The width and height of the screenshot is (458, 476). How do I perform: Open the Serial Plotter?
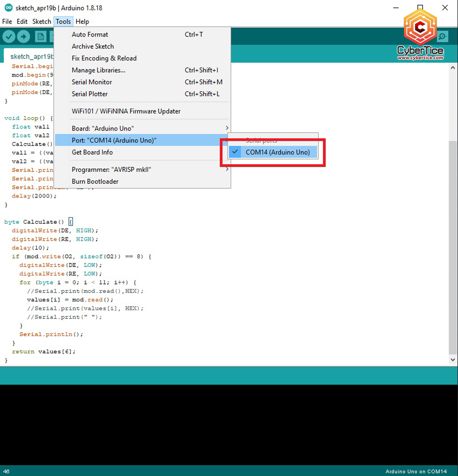click(x=90, y=94)
